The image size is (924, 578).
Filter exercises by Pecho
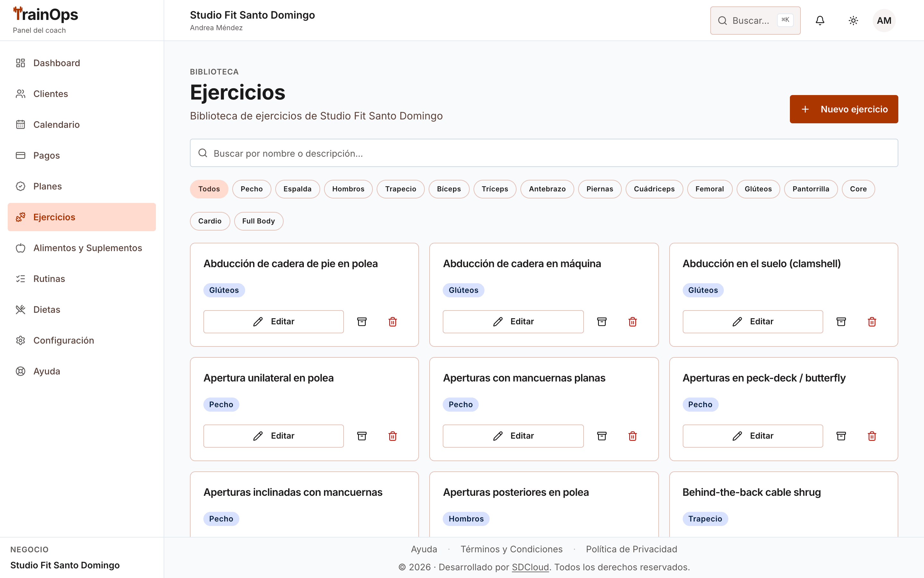pyautogui.click(x=252, y=189)
